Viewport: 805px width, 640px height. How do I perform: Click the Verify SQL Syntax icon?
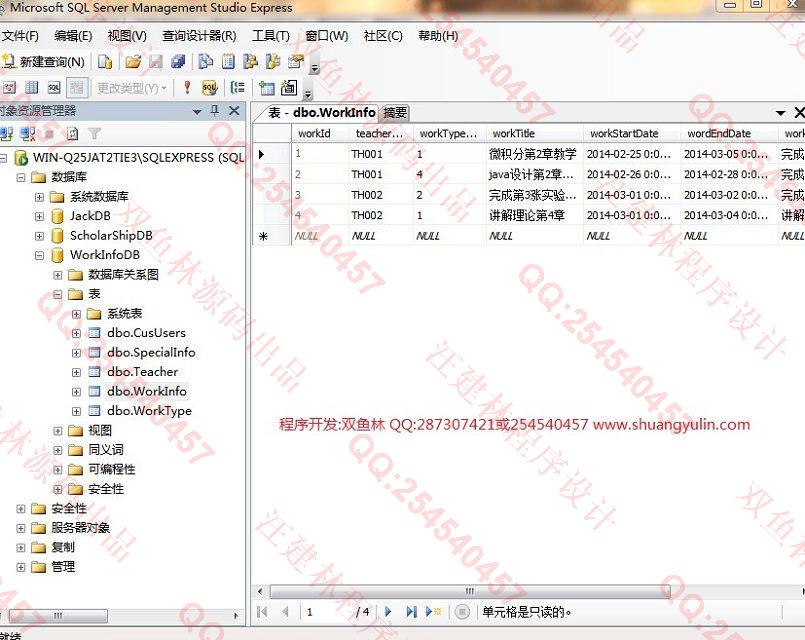click(209, 88)
